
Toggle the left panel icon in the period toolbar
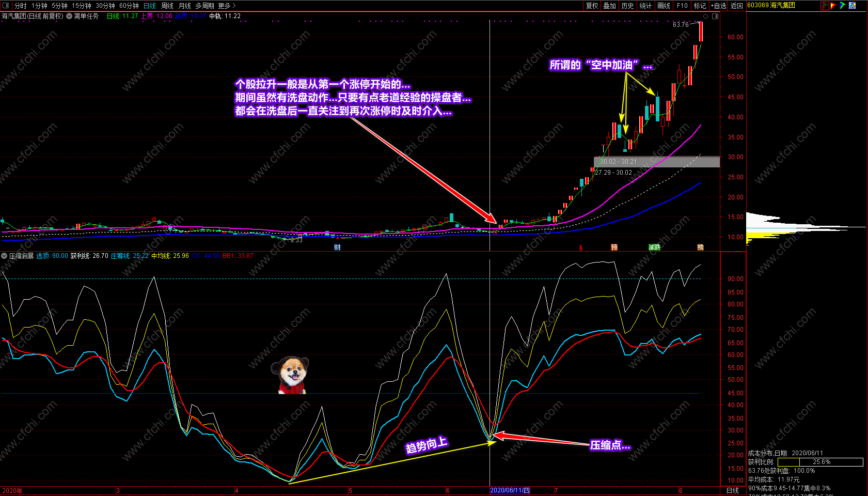click(x=6, y=6)
